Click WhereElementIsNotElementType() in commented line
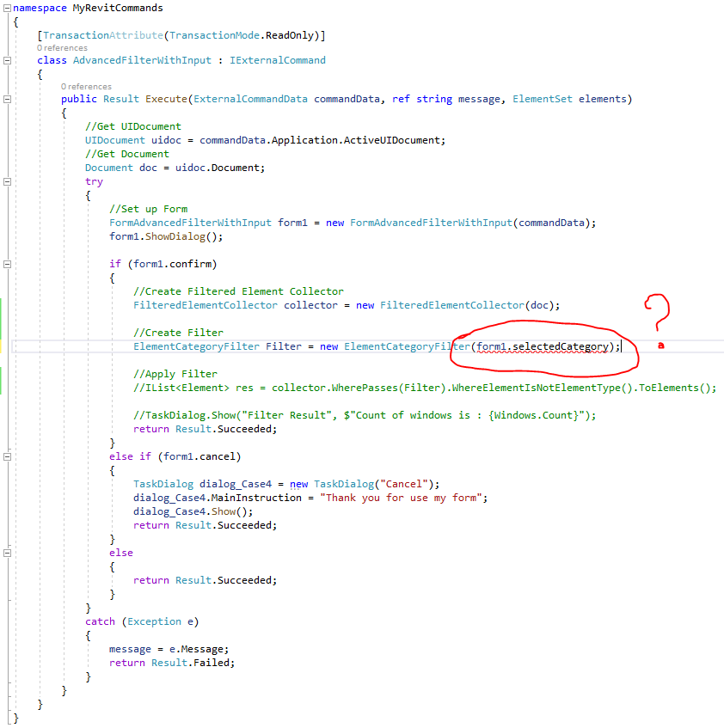Viewport: 724px width, 728px height. coord(542,388)
